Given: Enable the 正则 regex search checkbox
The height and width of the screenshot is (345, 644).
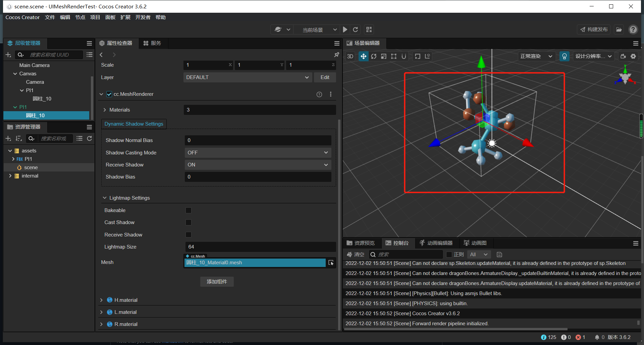Looking at the screenshot, I should pos(449,254).
